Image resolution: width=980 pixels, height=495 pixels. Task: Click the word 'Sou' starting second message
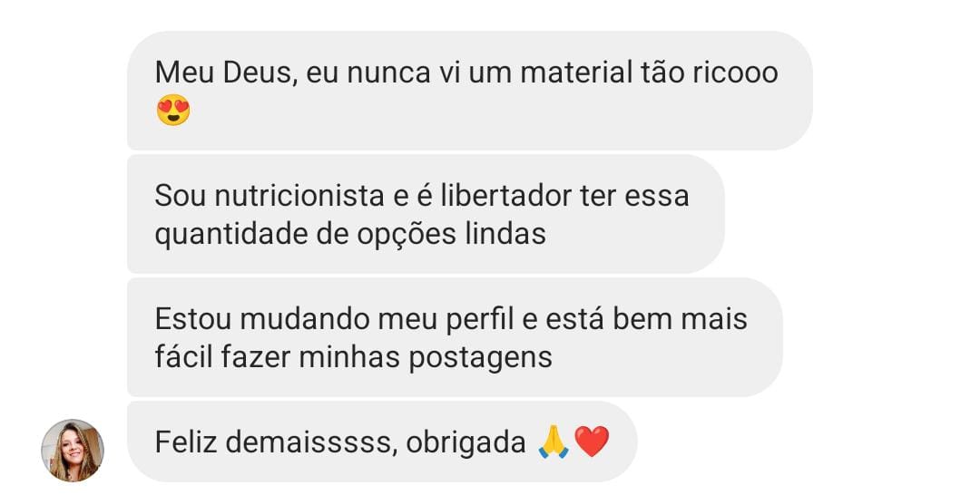click(x=181, y=196)
